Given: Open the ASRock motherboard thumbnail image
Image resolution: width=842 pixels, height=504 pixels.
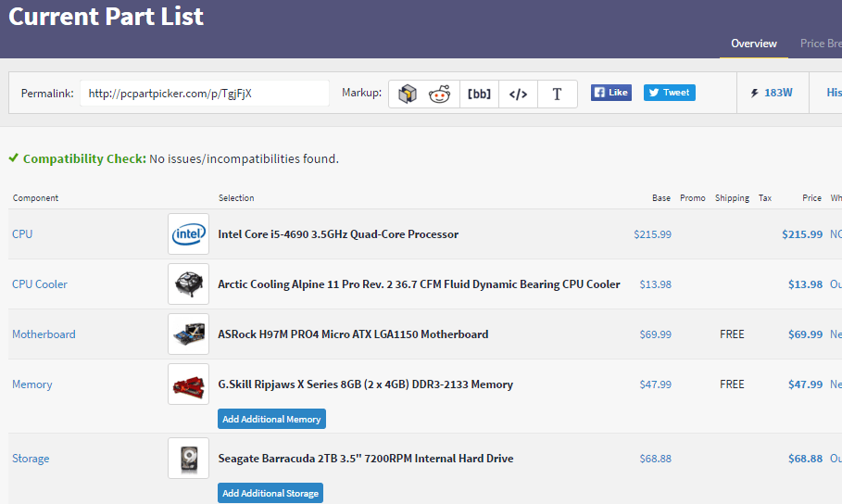Looking at the screenshot, I should tap(188, 334).
